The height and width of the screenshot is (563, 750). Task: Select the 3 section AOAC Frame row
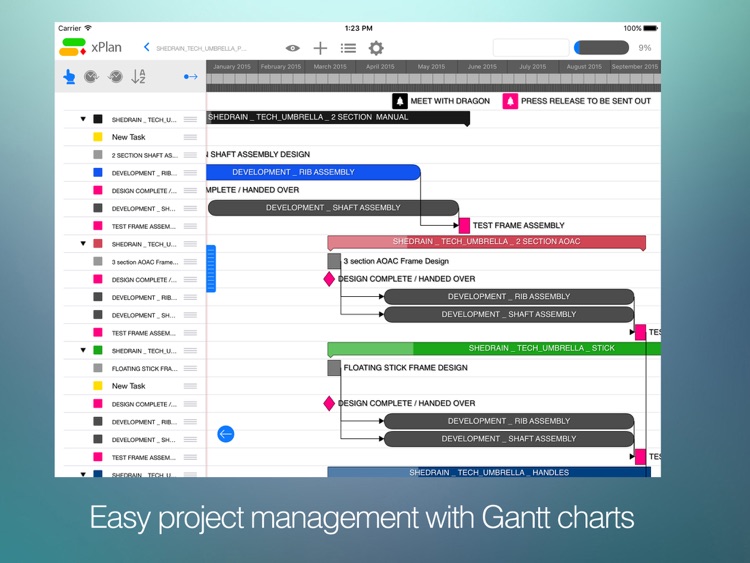pyautogui.click(x=131, y=262)
